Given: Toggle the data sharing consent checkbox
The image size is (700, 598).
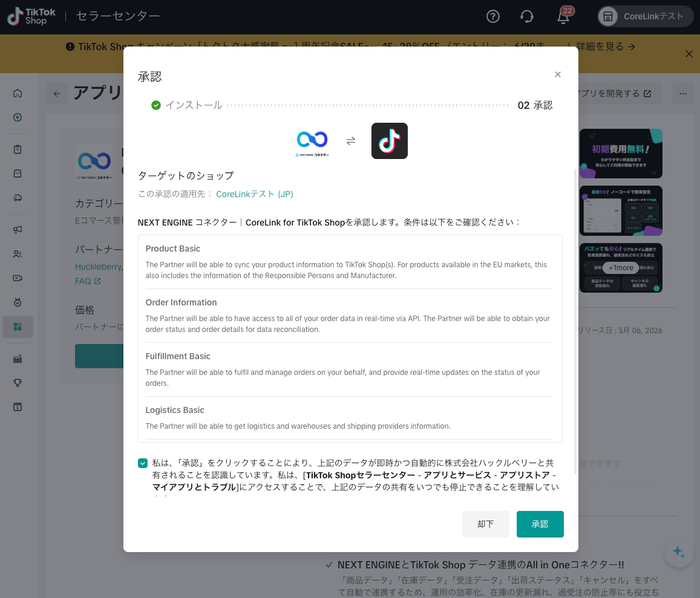Looking at the screenshot, I should [x=143, y=463].
